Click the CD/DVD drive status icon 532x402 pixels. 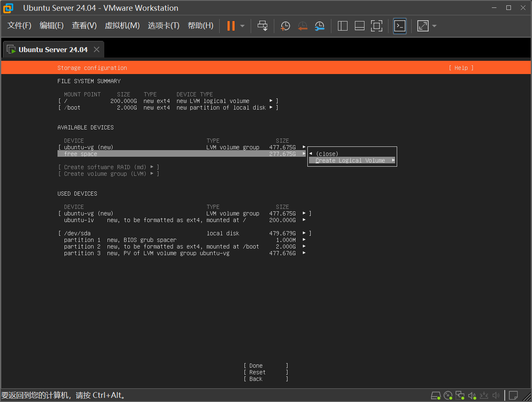[448, 395]
